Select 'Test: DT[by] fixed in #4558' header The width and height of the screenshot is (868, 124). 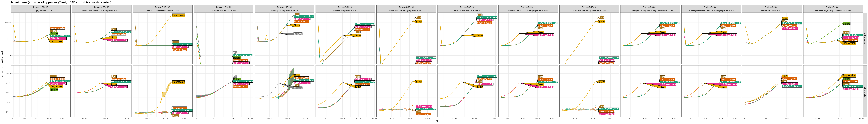point(40,11)
